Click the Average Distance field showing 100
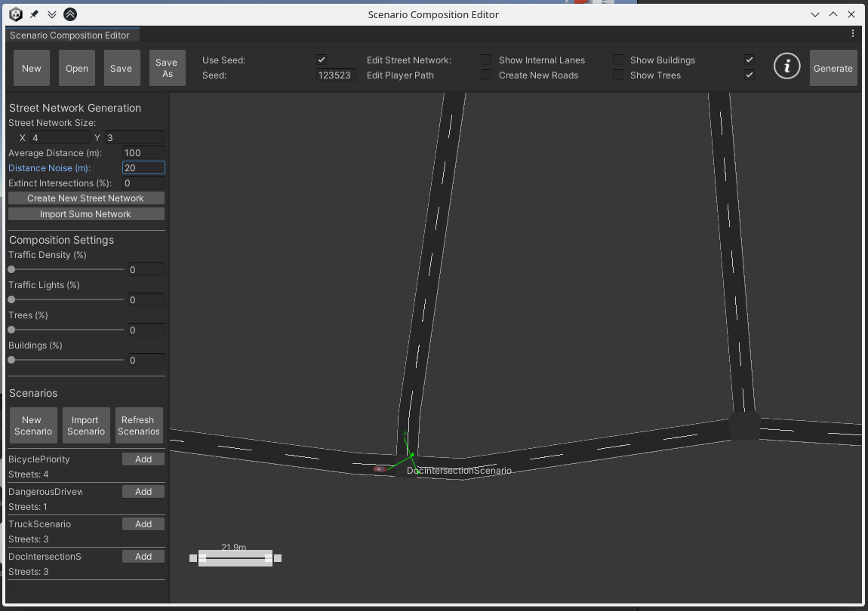 pos(143,152)
